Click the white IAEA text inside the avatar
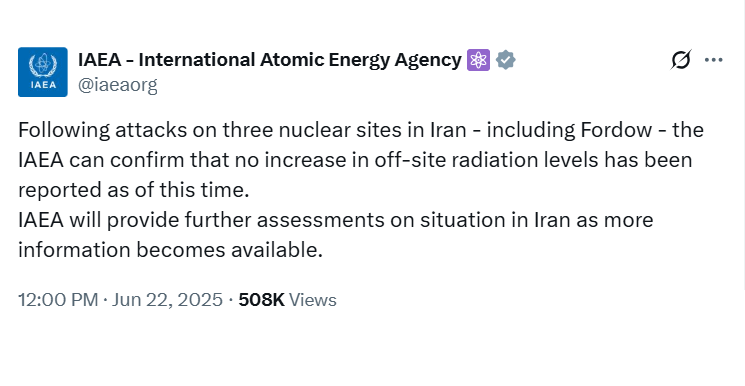745x386 pixels. coord(43,85)
